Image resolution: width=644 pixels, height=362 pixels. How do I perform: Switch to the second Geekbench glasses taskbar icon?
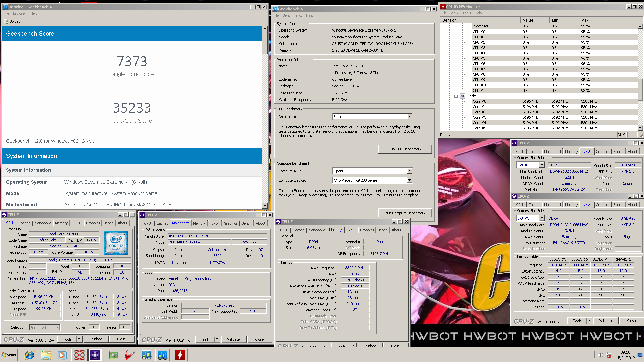coord(163,355)
